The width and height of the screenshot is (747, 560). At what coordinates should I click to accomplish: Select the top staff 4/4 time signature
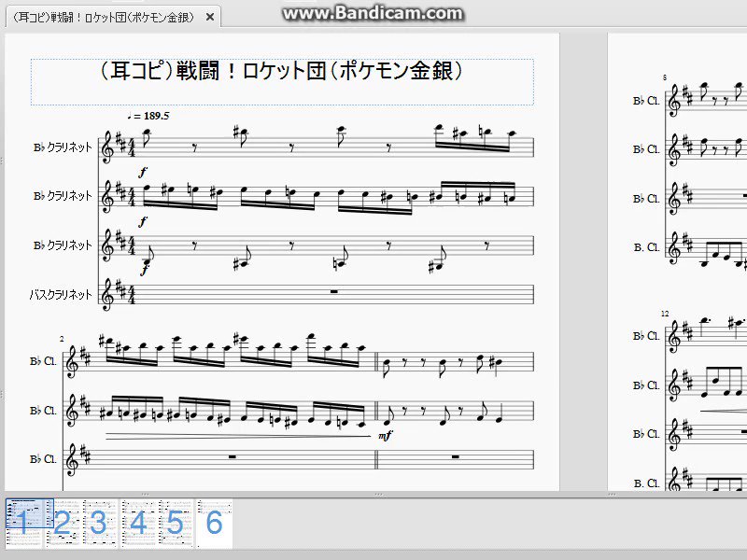click(132, 147)
